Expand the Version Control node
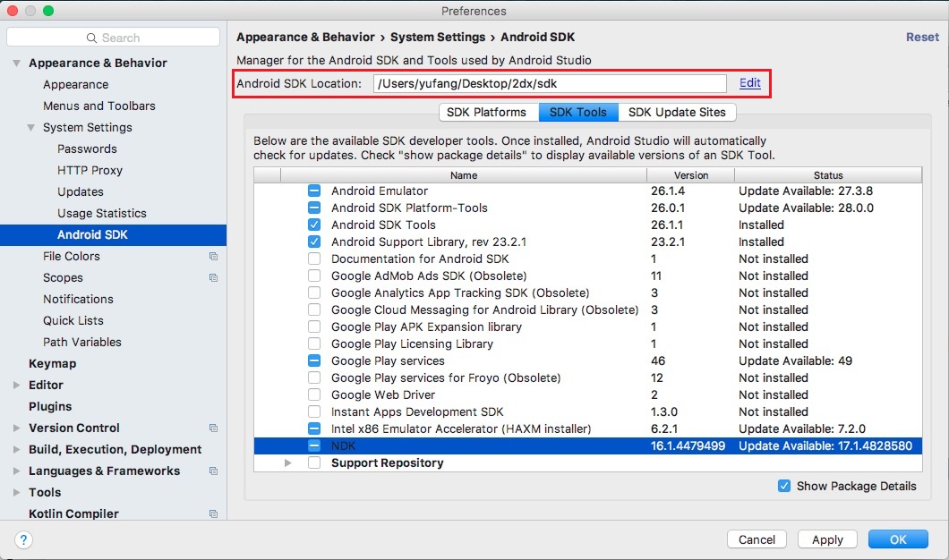 coord(16,428)
